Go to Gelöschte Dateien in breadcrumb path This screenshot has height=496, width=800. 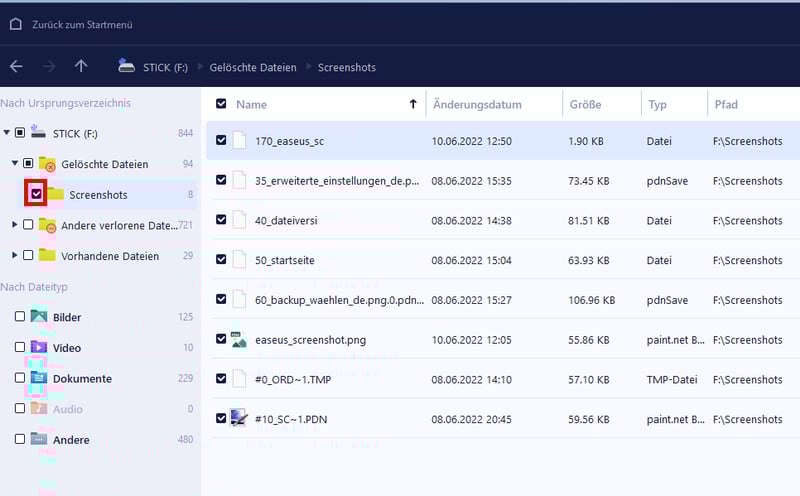(253, 67)
